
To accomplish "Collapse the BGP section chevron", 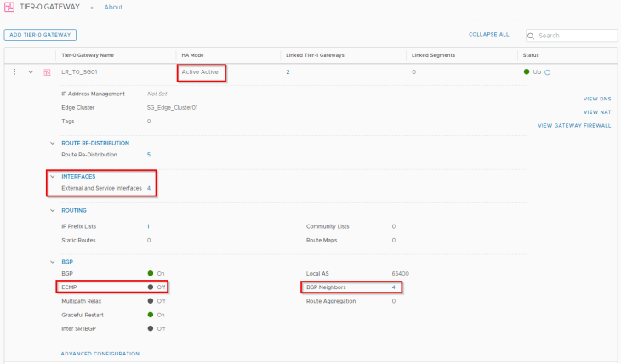I will [x=52, y=262].
